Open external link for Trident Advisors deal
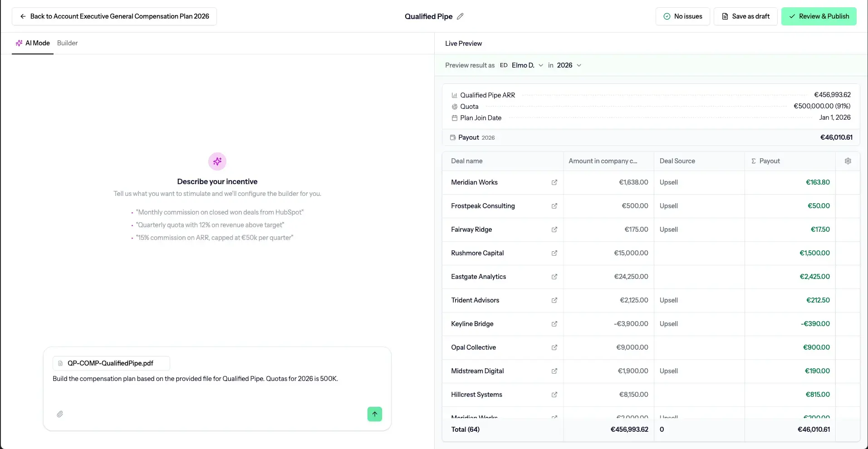 coord(554,300)
